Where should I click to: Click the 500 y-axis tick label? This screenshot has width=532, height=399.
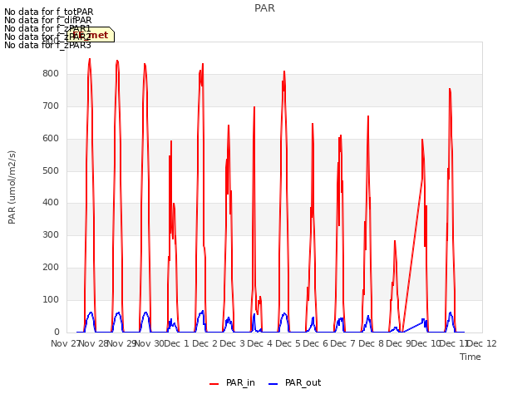coord(51,170)
